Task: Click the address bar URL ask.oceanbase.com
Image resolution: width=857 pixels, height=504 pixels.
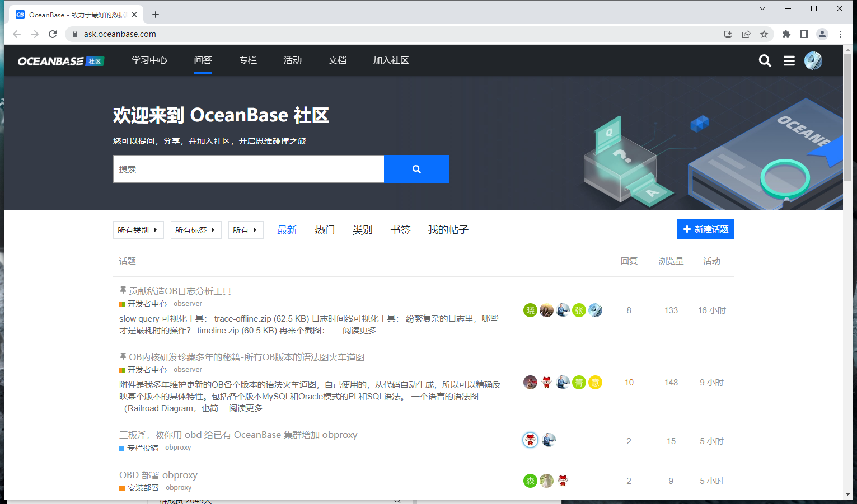Action: point(120,34)
